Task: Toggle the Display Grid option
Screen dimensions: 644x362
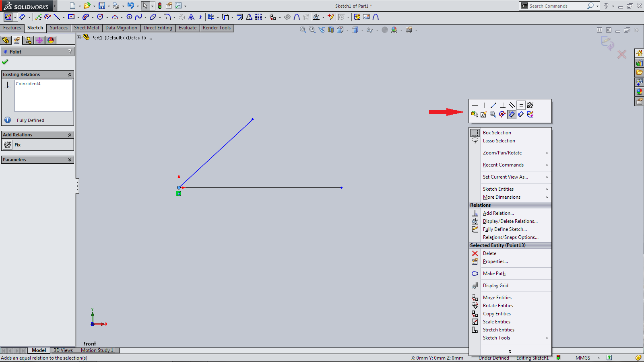Action: click(495, 286)
